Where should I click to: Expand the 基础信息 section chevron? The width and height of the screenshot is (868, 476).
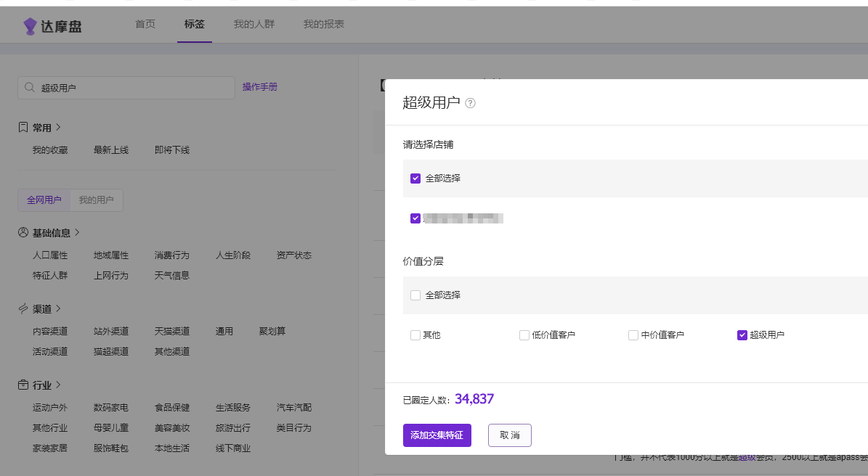pyautogui.click(x=77, y=232)
